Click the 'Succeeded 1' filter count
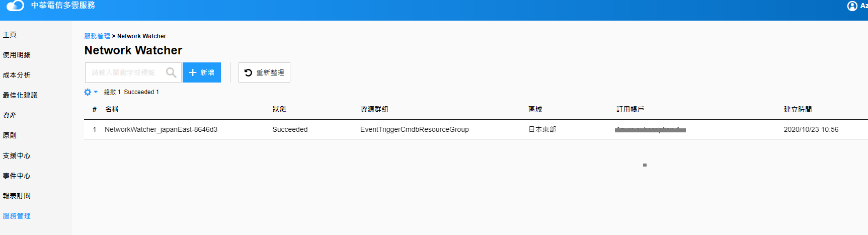 click(x=141, y=92)
